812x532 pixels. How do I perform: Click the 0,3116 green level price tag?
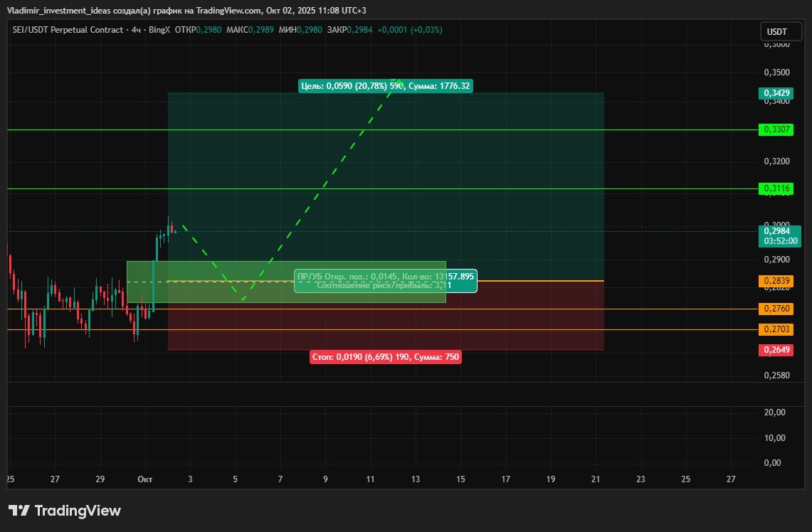[776, 188]
